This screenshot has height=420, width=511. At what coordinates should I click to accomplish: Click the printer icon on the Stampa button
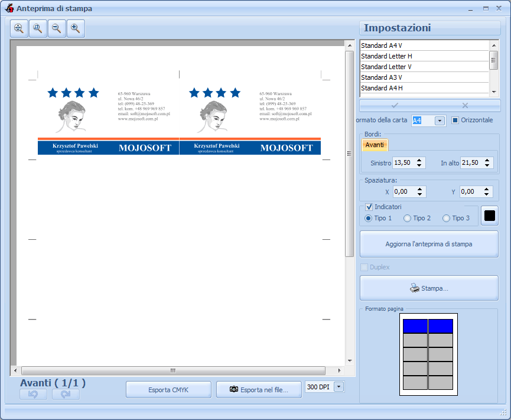tap(414, 288)
